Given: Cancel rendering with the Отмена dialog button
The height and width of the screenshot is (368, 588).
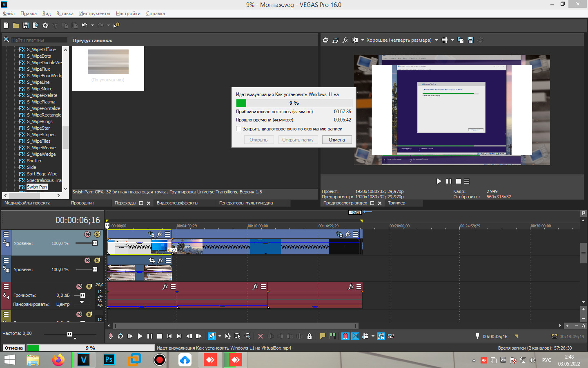Looking at the screenshot, I should [x=336, y=140].
